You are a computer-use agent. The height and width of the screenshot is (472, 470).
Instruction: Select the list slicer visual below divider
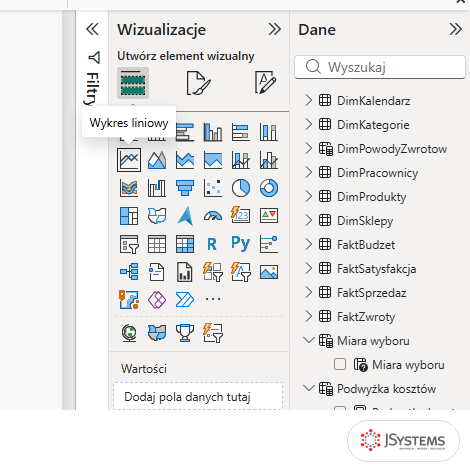pos(213,333)
